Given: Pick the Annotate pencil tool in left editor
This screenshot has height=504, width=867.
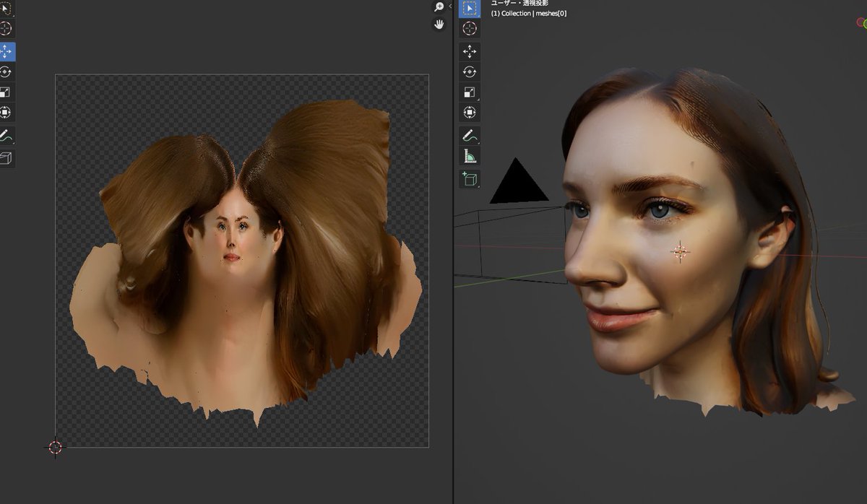Looking at the screenshot, I should click(x=6, y=136).
